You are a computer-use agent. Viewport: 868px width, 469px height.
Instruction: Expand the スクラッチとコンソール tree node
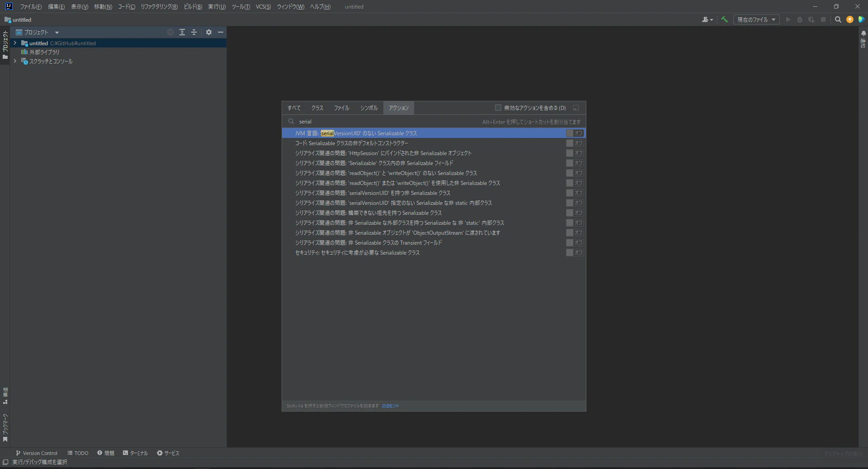[x=15, y=61]
